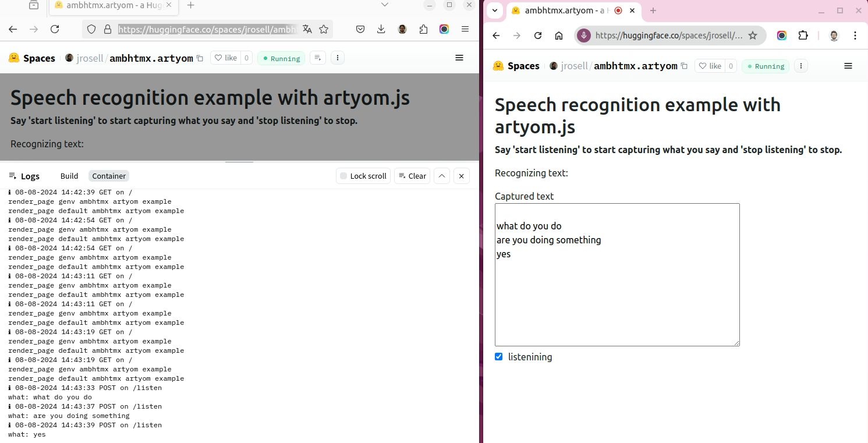Click Running status badge in Firefox window

281,58
